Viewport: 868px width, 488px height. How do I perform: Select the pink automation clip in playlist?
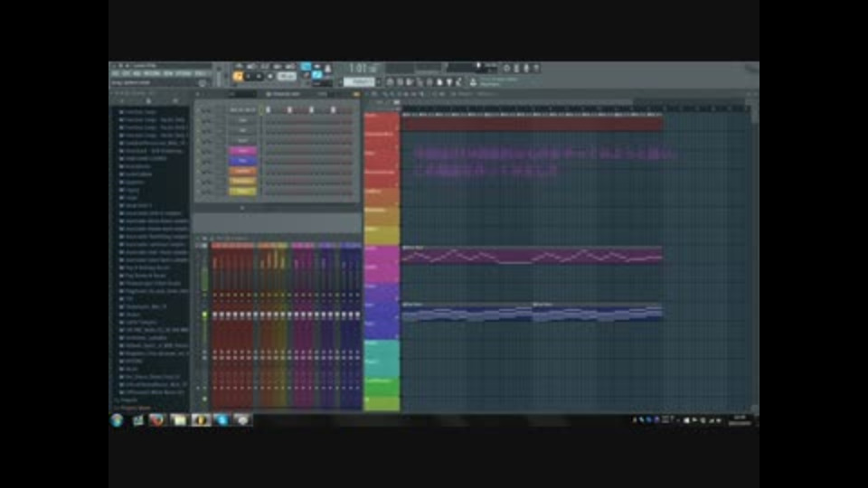[x=532, y=255]
